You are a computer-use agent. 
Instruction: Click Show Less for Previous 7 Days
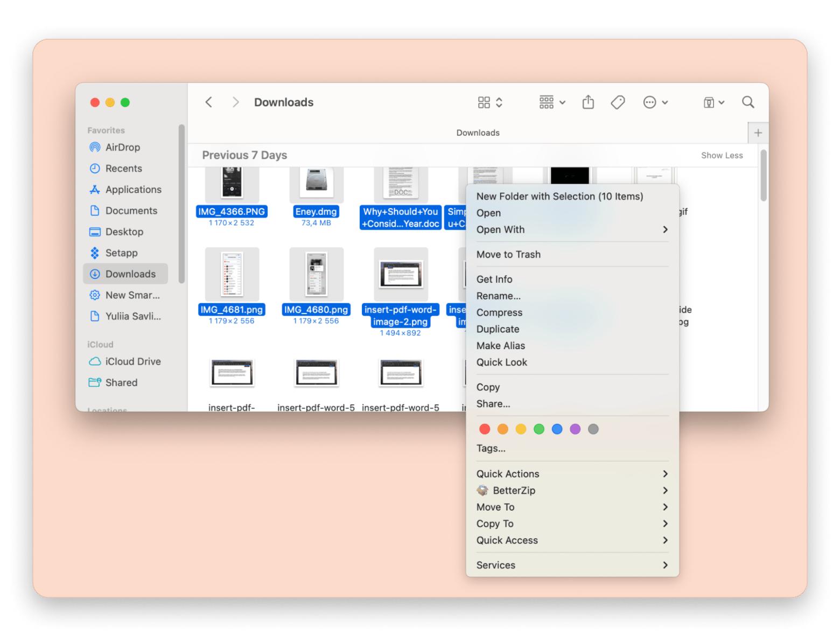click(722, 156)
